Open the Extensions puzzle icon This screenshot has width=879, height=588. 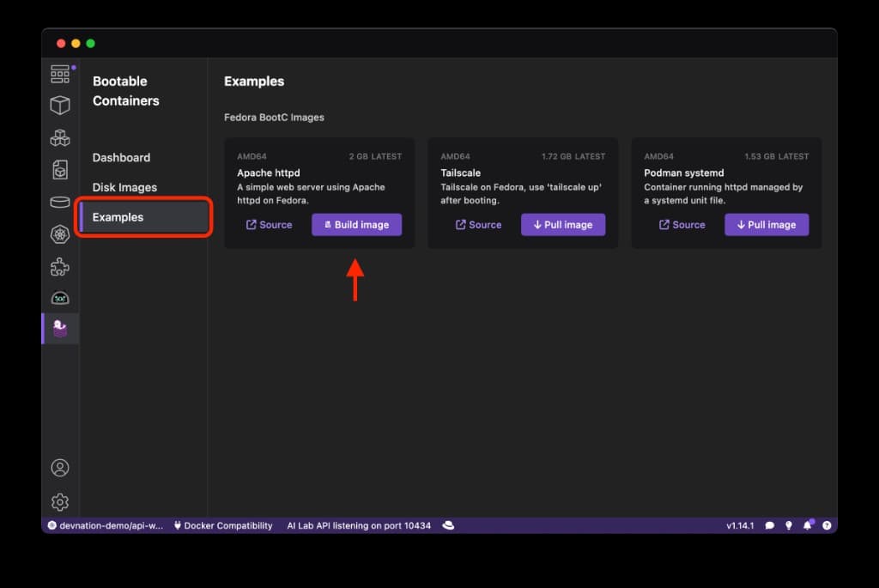(60, 266)
